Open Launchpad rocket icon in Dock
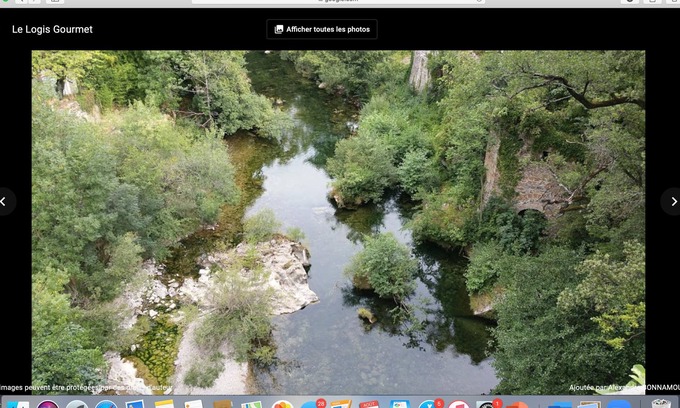This screenshot has width=680, height=408. [76, 404]
